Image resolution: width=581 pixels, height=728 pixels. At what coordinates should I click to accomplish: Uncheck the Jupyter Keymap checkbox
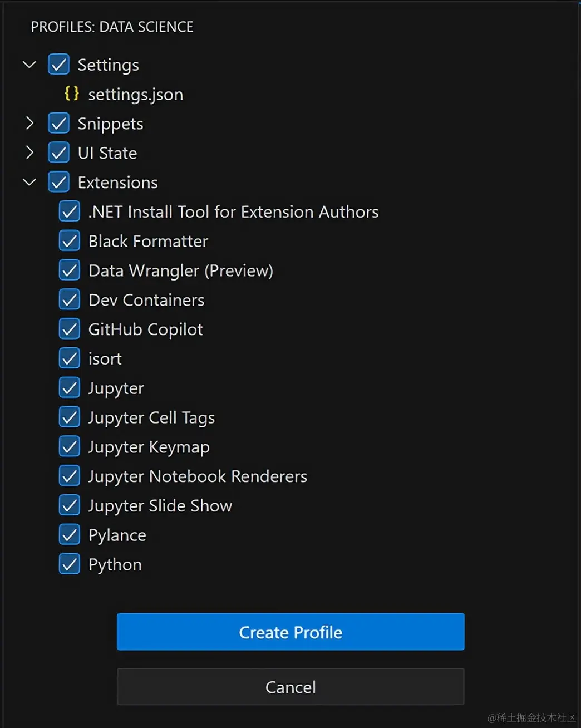(70, 446)
